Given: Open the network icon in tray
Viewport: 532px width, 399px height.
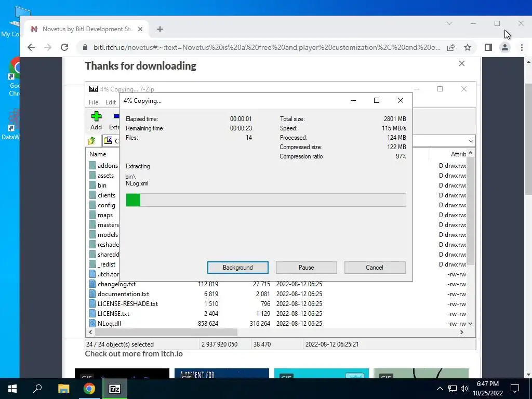Looking at the screenshot, I should 453,389.
